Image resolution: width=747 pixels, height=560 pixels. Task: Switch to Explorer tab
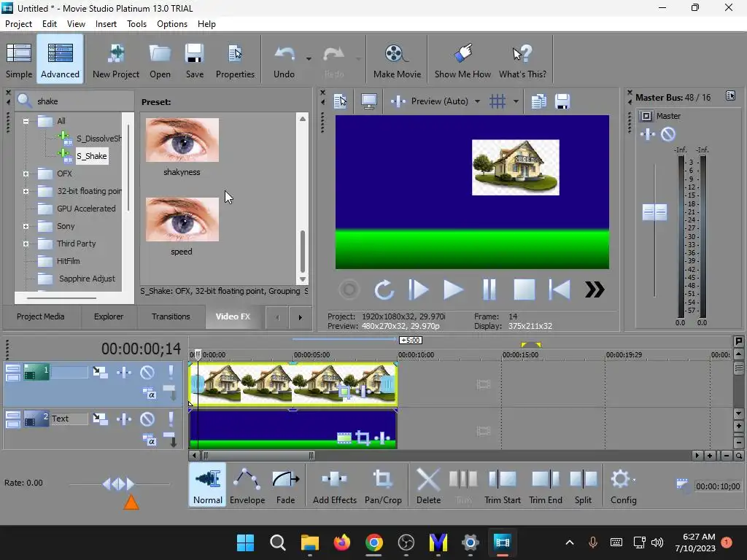click(109, 316)
